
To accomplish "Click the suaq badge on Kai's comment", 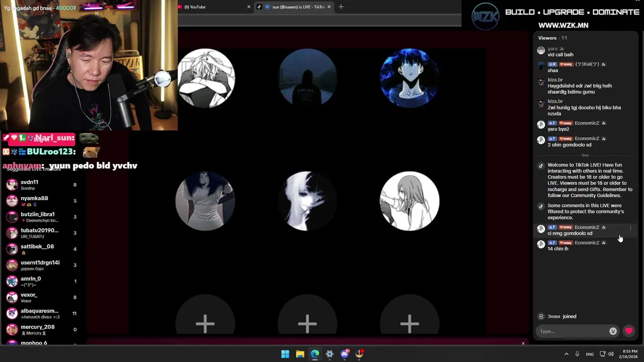I will pos(566,64).
